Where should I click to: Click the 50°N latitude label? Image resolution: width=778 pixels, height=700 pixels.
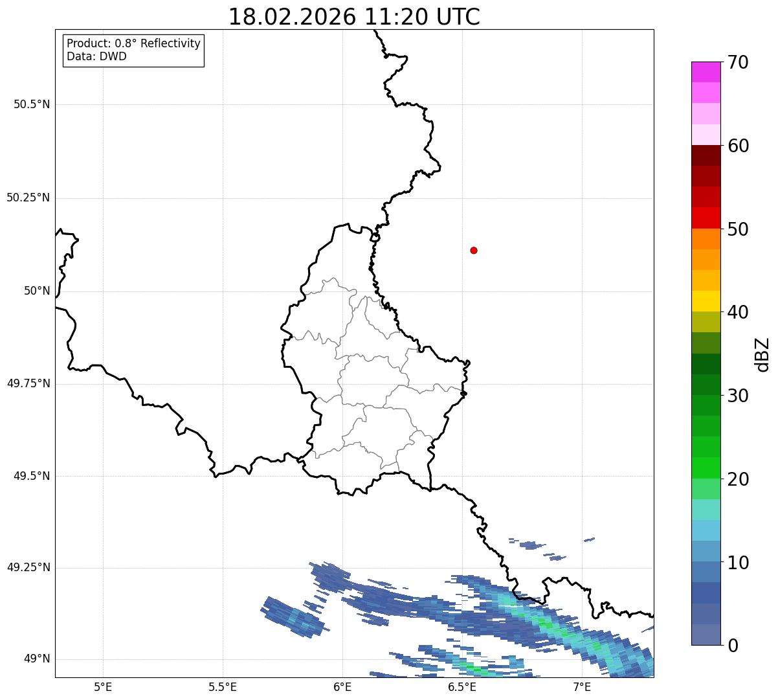coord(38,291)
